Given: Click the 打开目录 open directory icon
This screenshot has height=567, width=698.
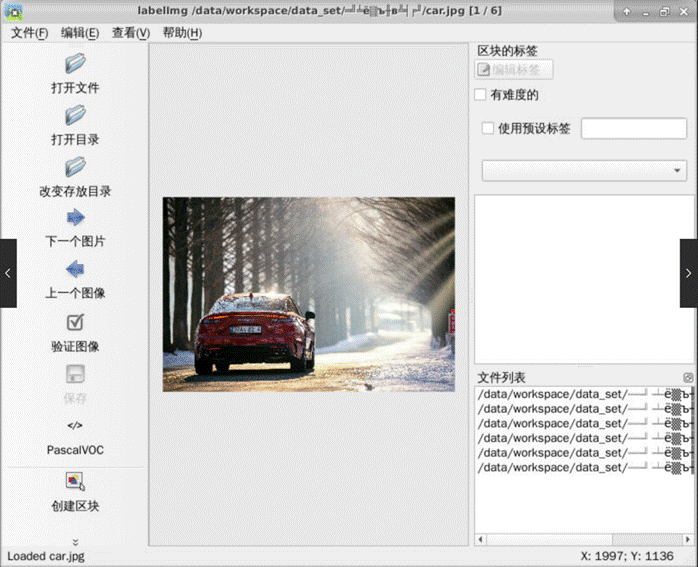Looking at the screenshot, I should (75, 115).
